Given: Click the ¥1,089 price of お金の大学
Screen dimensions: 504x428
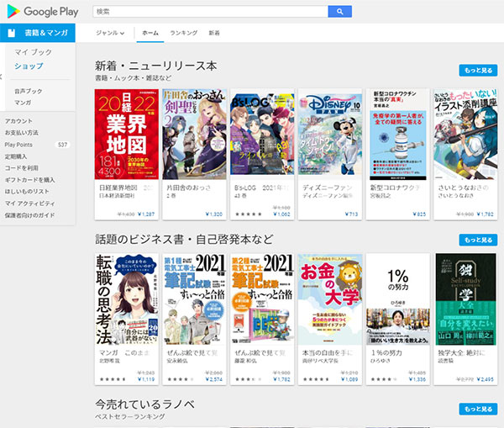Looking at the screenshot, I should point(349,379).
